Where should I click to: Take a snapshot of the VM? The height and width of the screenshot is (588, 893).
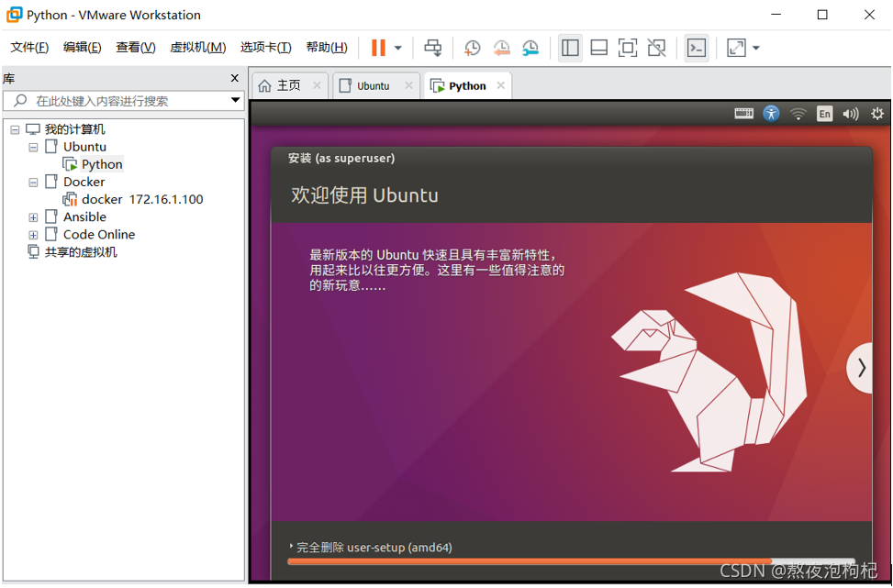[x=472, y=48]
